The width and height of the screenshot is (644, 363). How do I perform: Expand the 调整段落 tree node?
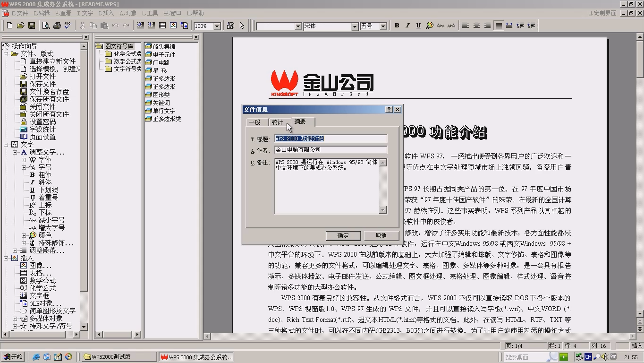pos(15,251)
